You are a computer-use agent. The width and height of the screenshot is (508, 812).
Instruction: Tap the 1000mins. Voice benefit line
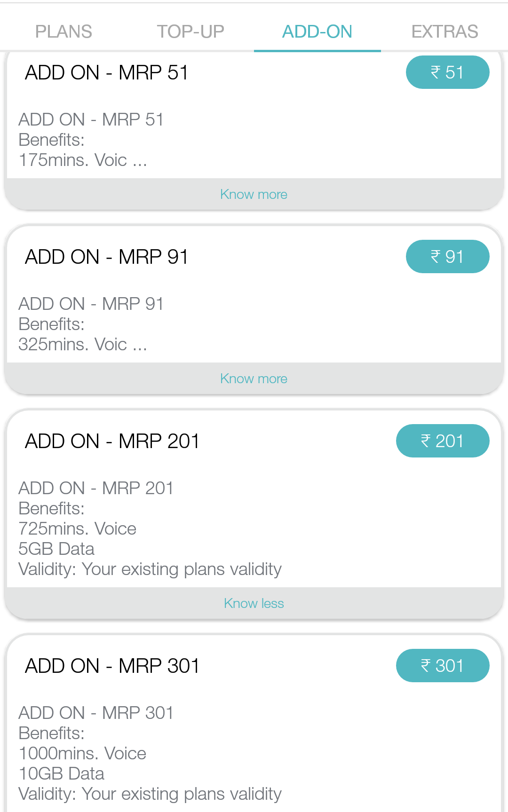(82, 753)
